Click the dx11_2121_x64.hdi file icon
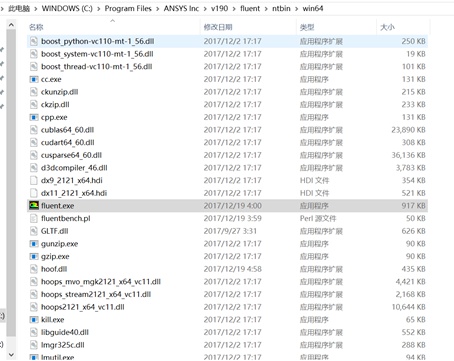 [34, 193]
